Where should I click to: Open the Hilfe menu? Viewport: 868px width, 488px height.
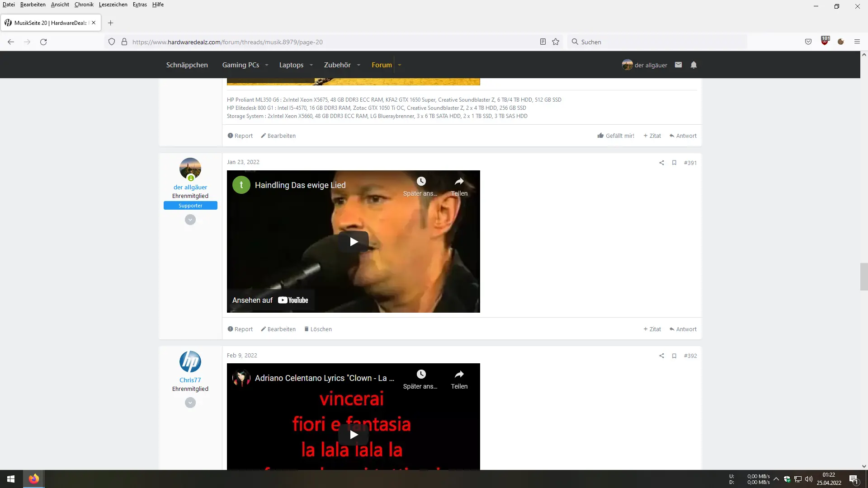(x=158, y=5)
